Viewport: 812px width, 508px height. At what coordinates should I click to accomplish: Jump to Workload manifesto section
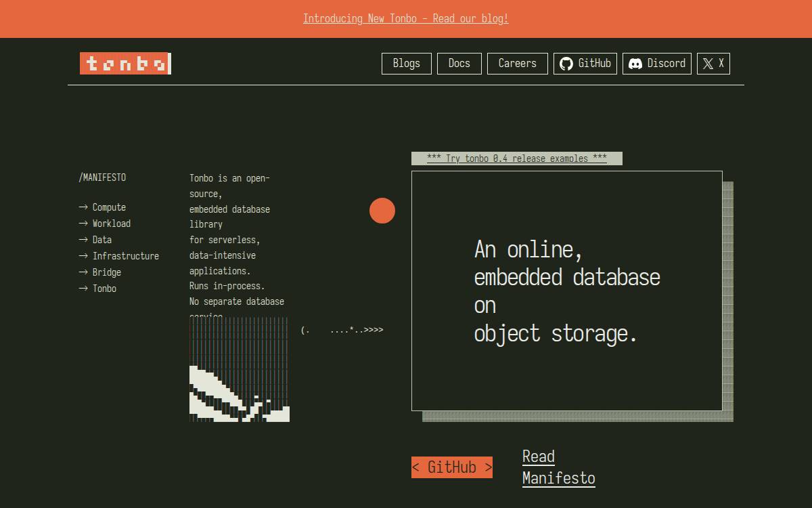click(x=105, y=224)
